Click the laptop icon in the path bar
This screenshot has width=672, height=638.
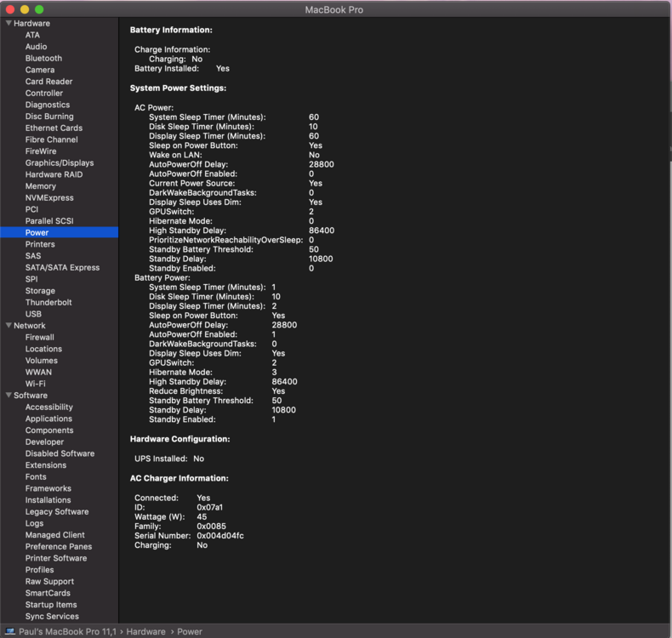pyautogui.click(x=10, y=632)
